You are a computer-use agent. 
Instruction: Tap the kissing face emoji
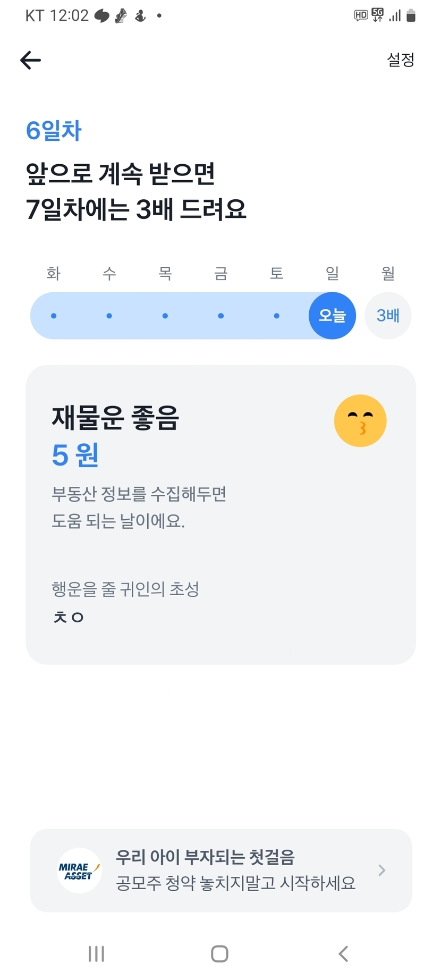[360, 421]
